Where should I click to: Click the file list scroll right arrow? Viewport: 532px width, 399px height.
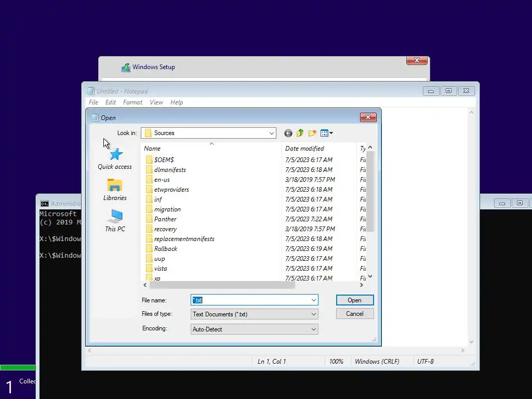tap(362, 285)
